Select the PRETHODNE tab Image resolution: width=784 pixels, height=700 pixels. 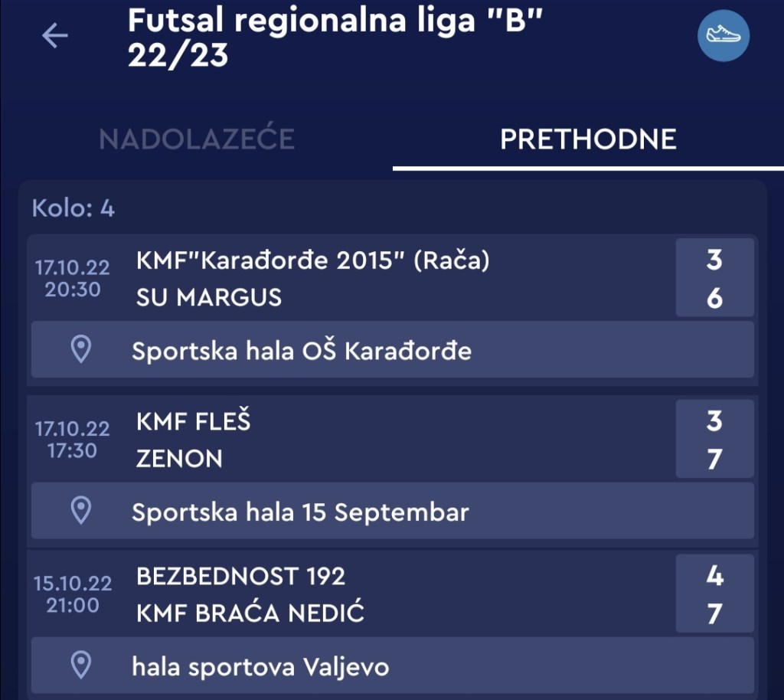click(588, 139)
